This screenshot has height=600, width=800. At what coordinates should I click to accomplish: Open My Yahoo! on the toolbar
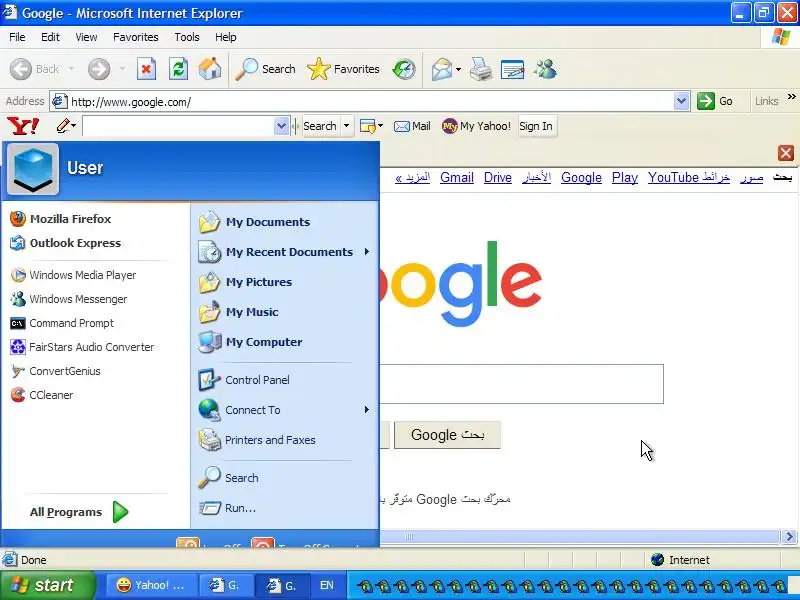tap(476, 126)
